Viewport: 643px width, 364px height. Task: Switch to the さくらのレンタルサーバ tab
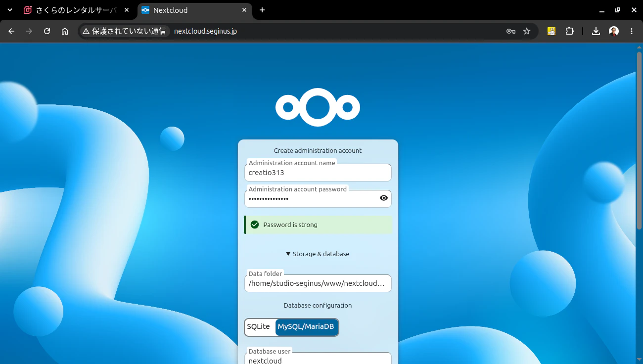(77, 10)
